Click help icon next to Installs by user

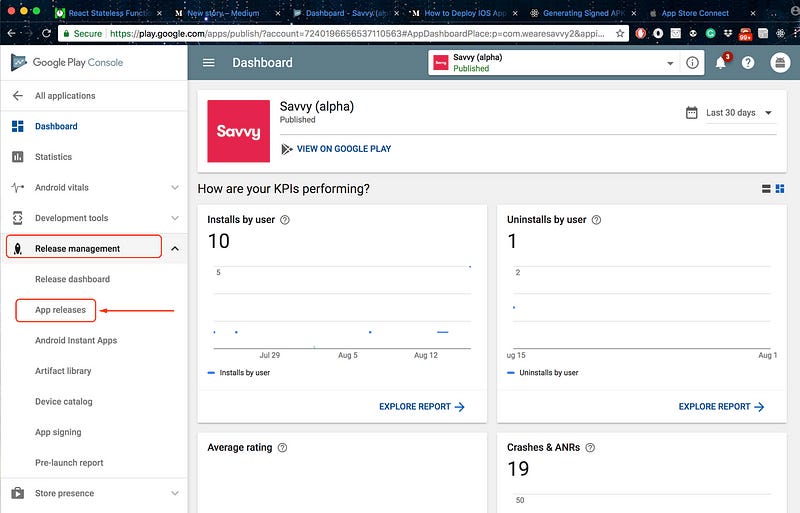pos(285,220)
